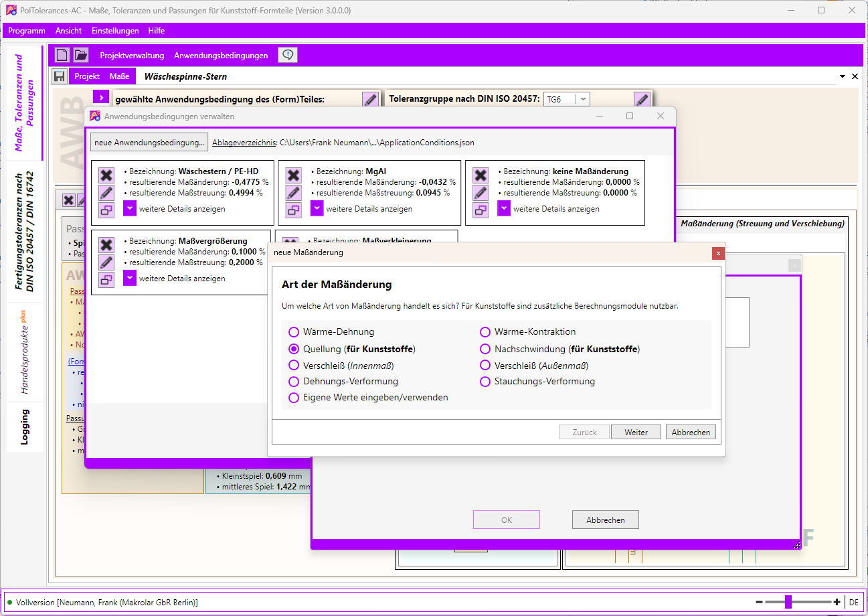This screenshot has width=868, height=616.
Task: Open the Hilfe menu
Action: click(x=157, y=31)
